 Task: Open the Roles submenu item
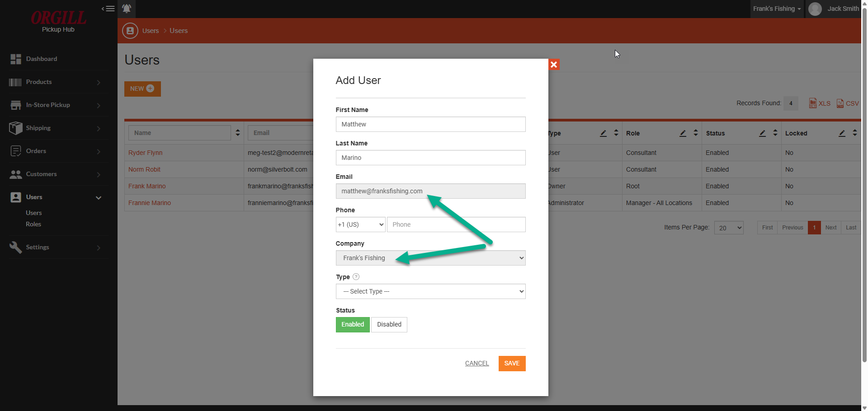point(33,224)
